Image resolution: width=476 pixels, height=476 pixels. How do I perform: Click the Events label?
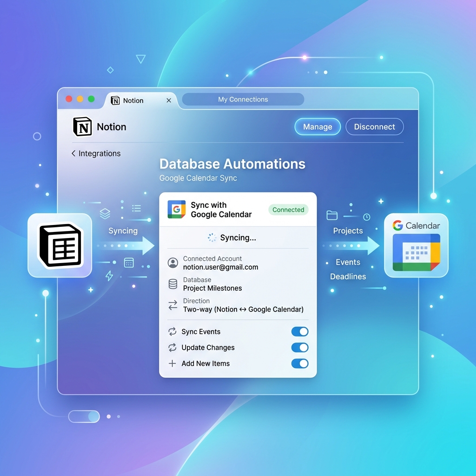348,262
